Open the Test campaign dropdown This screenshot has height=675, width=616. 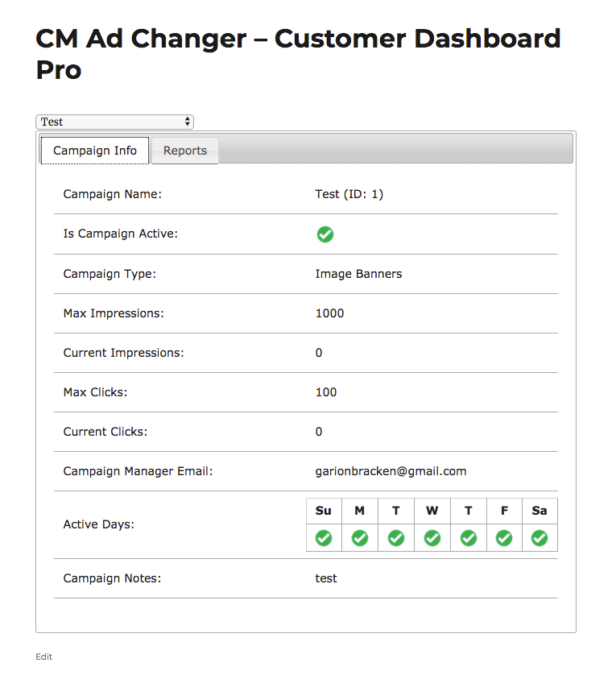[x=114, y=122]
